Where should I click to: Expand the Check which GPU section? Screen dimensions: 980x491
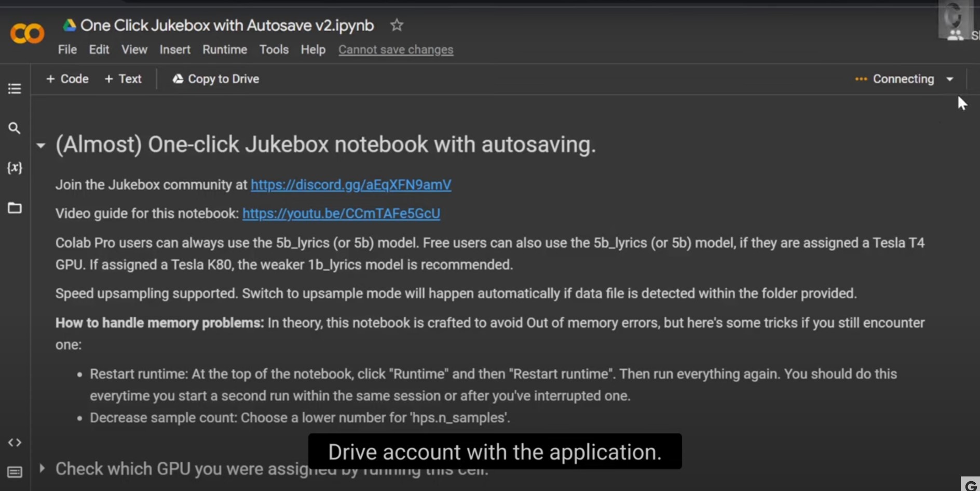point(42,468)
